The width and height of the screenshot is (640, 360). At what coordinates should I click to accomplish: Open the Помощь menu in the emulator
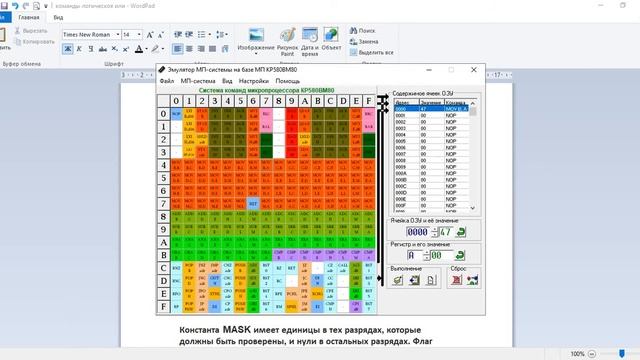[x=288, y=81]
